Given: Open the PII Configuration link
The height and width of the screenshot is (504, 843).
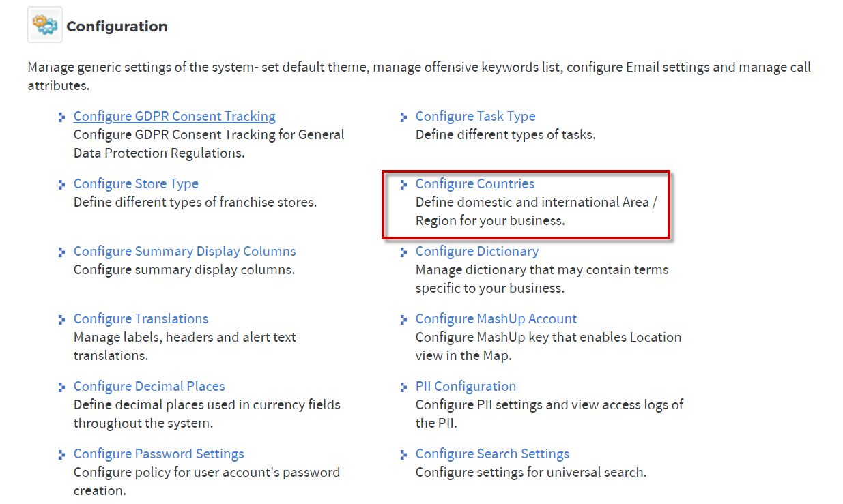Looking at the screenshot, I should pyautogui.click(x=466, y=387).
